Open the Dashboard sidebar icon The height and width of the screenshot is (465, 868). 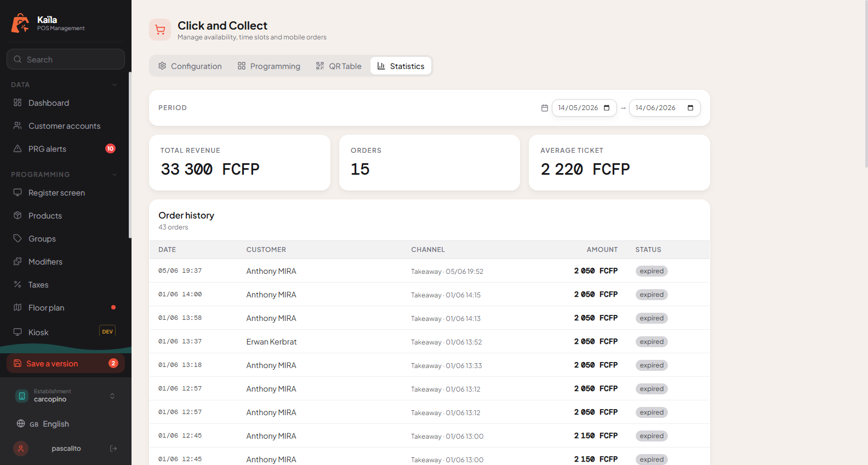point(18,102)
